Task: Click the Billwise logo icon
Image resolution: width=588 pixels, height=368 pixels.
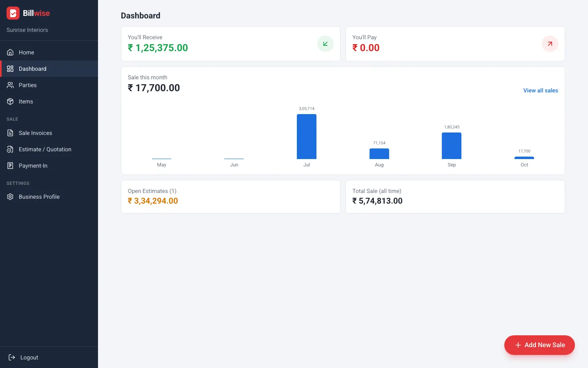Action: [x=13, y=13]
